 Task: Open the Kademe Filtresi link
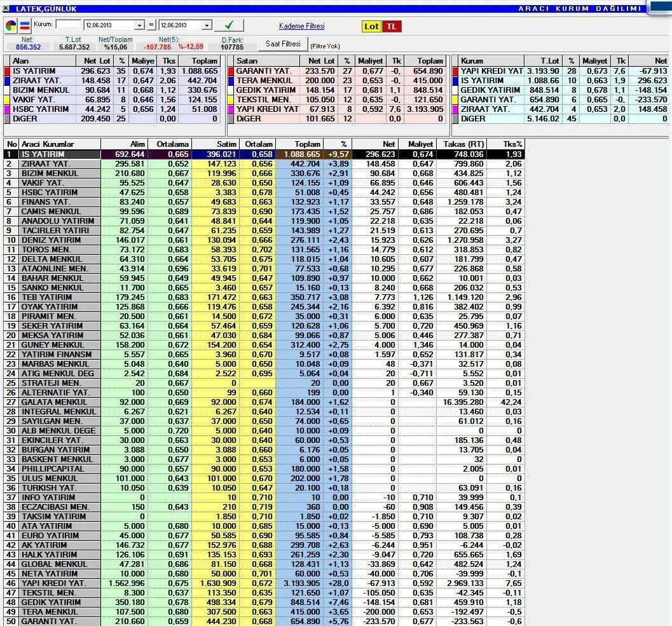302,26
